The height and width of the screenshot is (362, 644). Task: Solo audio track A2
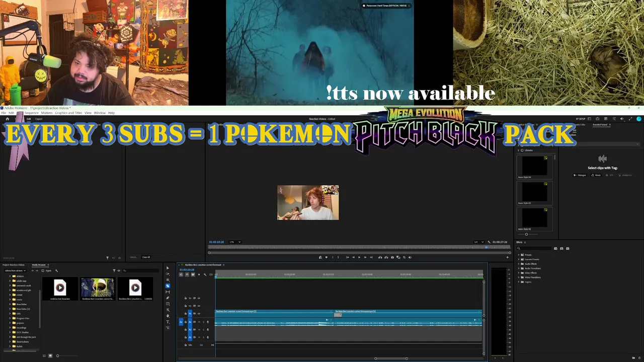(203, 329)
